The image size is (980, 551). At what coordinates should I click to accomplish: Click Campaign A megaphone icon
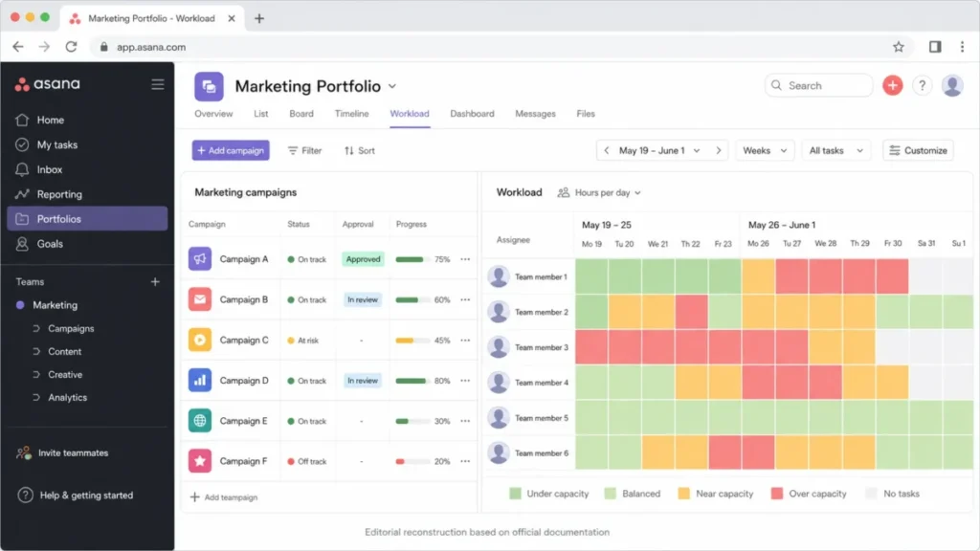(200, 258)
